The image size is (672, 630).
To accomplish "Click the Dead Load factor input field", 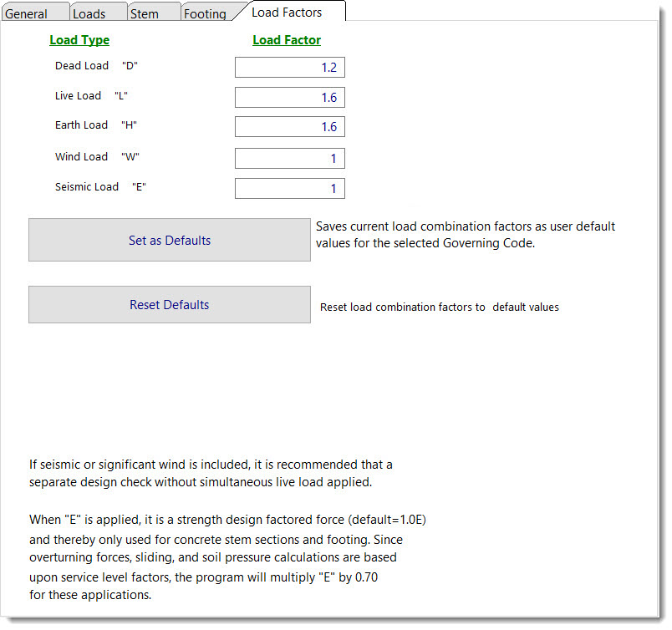I will pyautogui.click(x=289, y=68).
